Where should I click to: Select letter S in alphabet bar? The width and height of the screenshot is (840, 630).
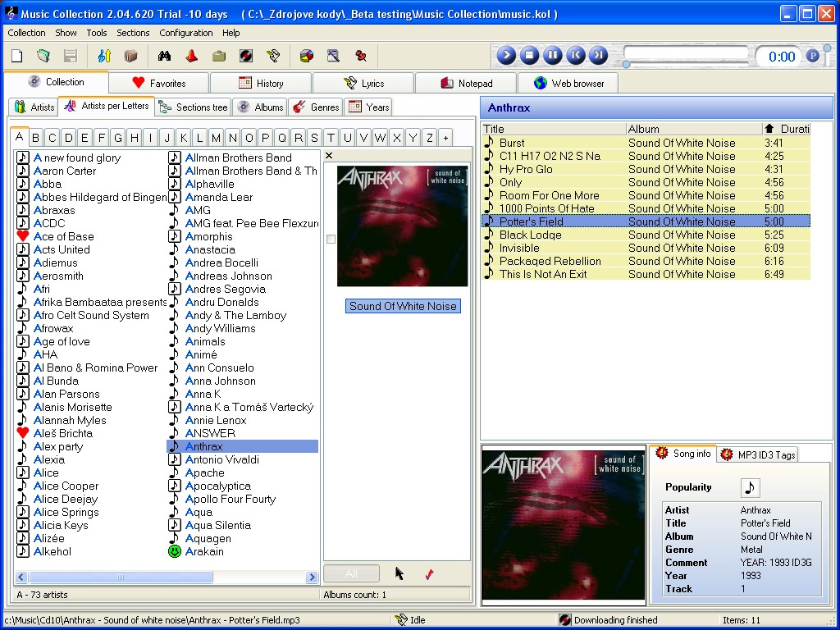point(314,138)
